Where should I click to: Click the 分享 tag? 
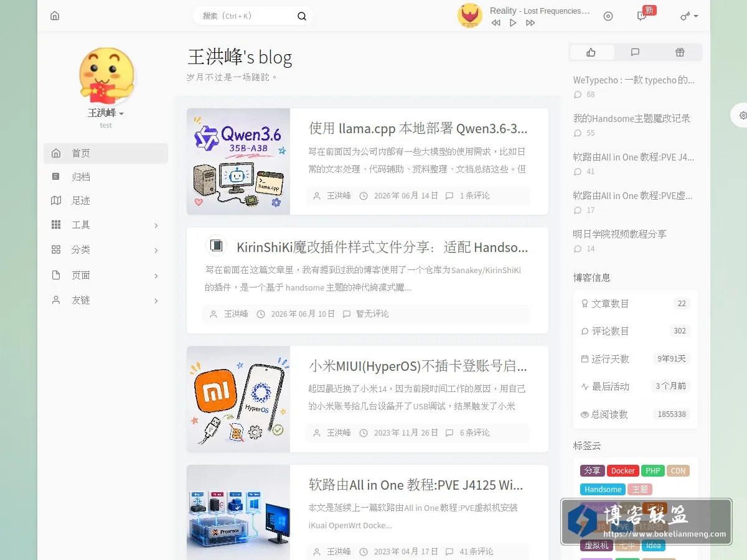point(592,471)
